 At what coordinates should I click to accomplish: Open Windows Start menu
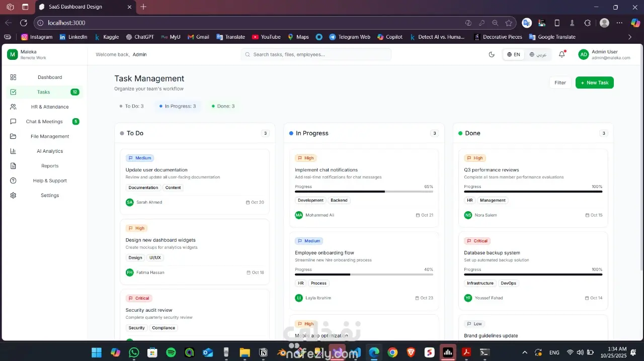point(97,352)
